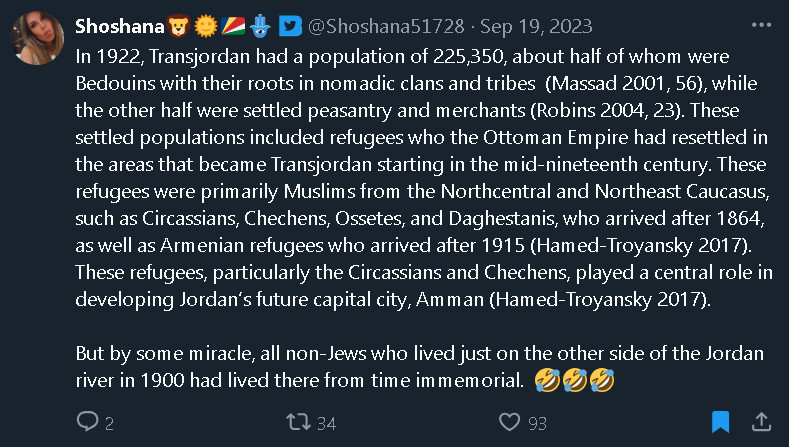
Task: Click the sun emoji in display name
Action: 205,25
